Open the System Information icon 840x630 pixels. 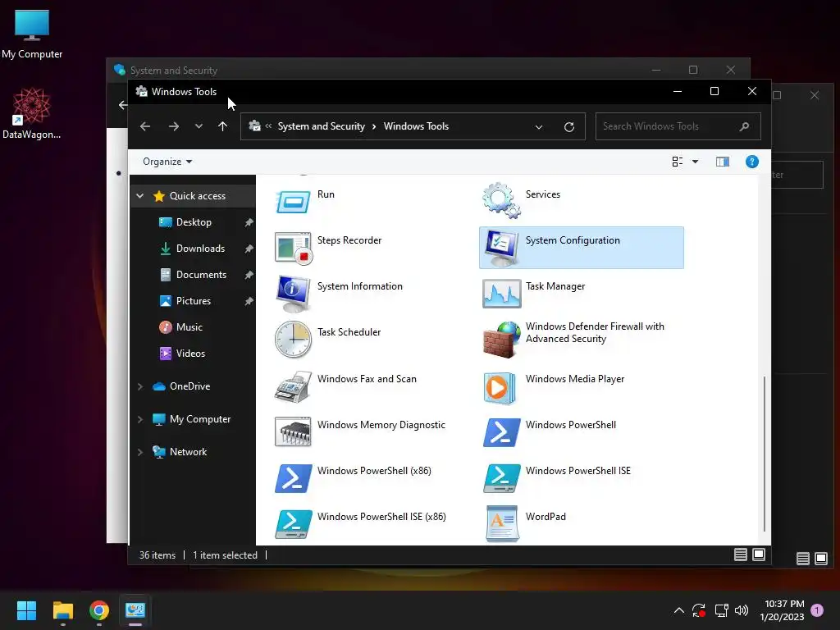click(x=293, y=294)
